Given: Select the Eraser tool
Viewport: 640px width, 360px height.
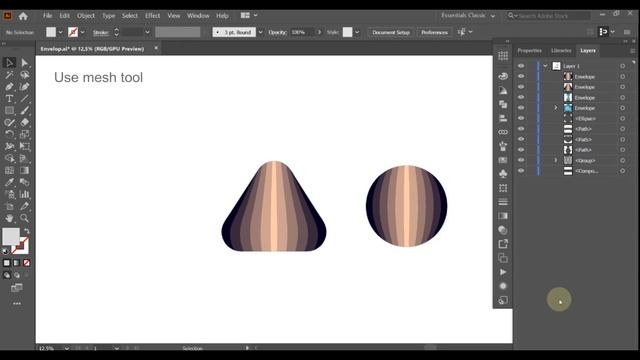Looking at the screenshot, I should tap(24, 122).
